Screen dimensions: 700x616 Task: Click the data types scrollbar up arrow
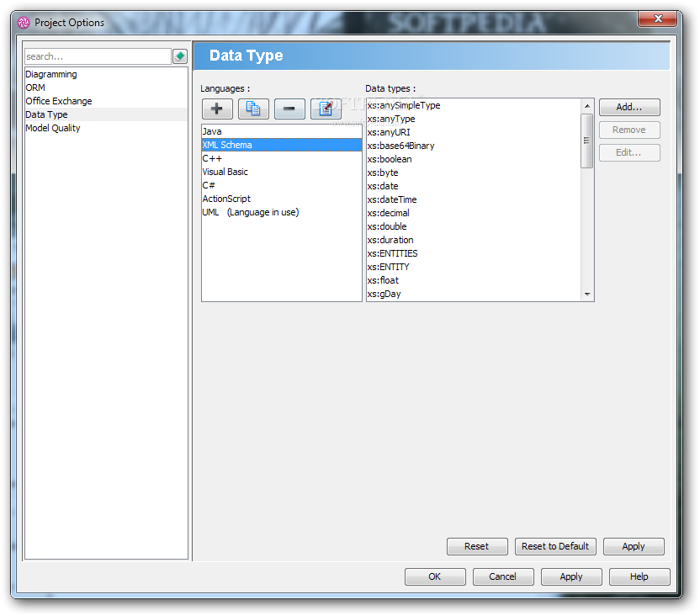click(x=587, y=106)
